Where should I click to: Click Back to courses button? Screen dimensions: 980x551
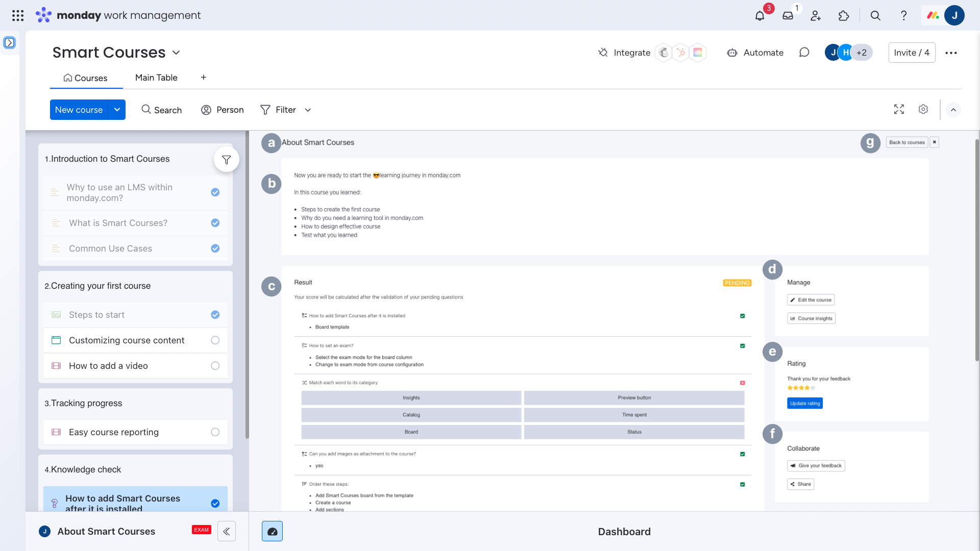(906, 142)
